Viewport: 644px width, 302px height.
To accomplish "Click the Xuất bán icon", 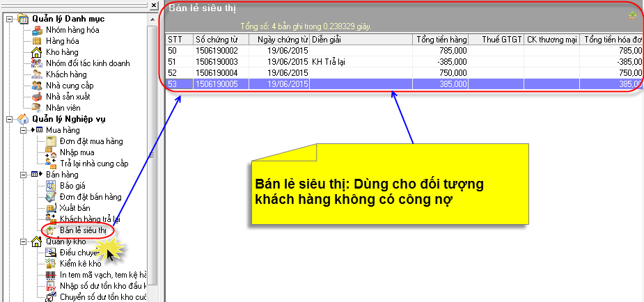I will click(x=50, y=208).
